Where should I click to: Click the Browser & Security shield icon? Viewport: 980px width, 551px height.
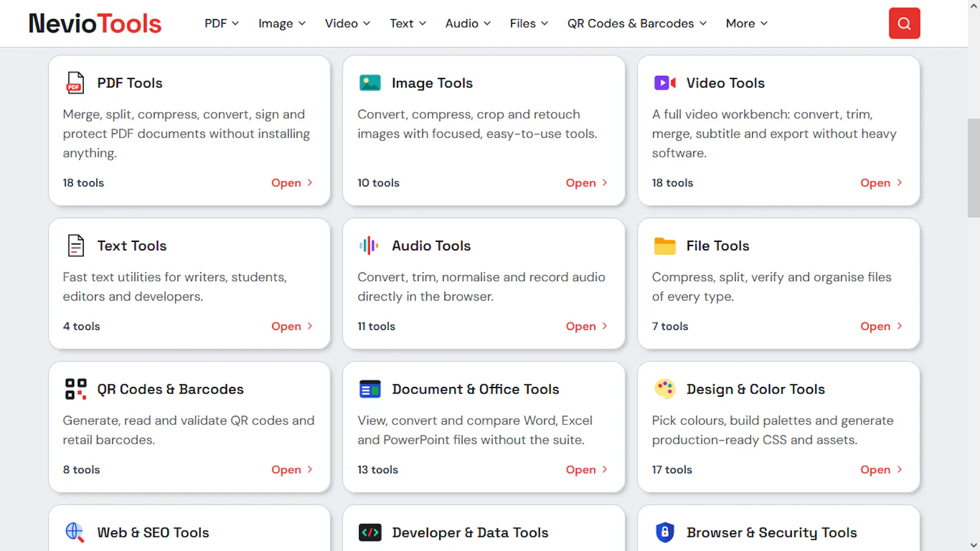pyautogui.click(x=665, y=532)
